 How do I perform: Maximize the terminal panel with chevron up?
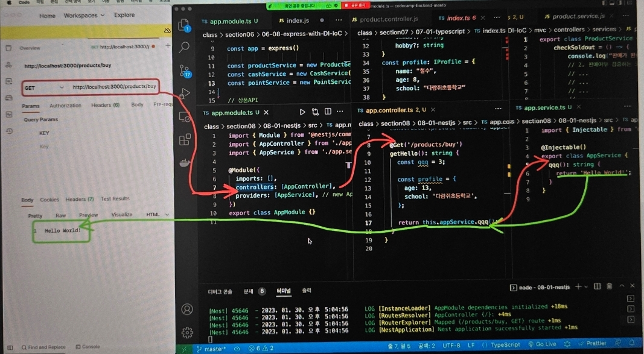pyautogui.click(x=622, y=286)
